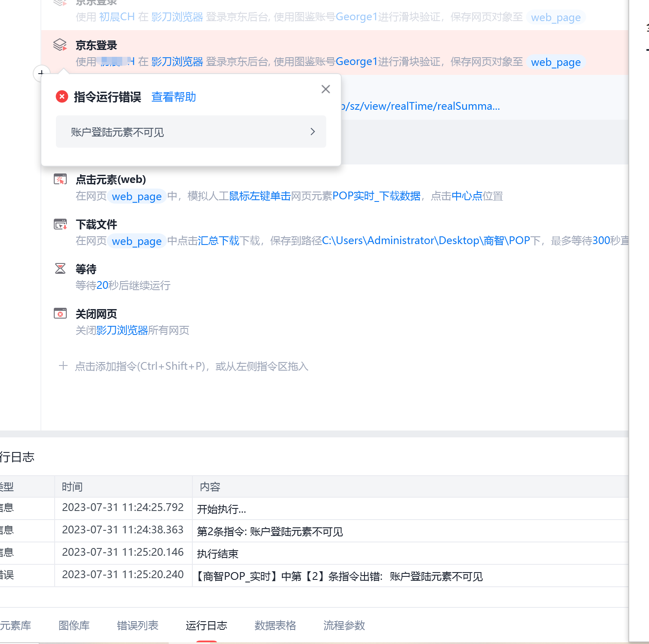
Task: Click the George1 account value in highlighted step
Action: click(x=356, y=62)
